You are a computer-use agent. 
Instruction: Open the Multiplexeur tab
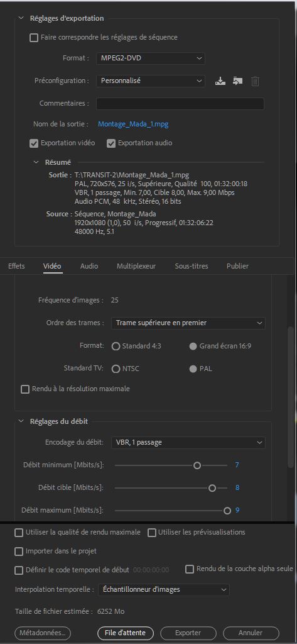(x=136, y=266)
